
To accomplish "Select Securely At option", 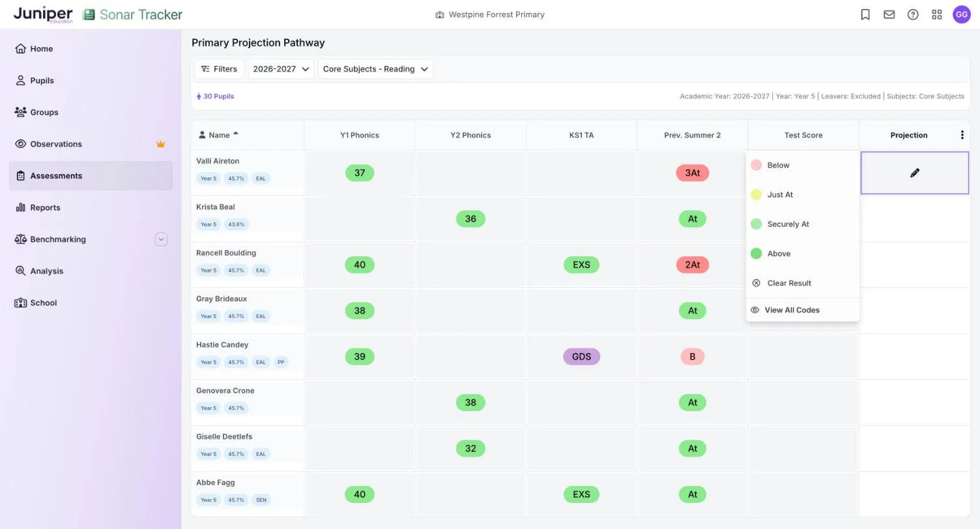I will [803, 224].
